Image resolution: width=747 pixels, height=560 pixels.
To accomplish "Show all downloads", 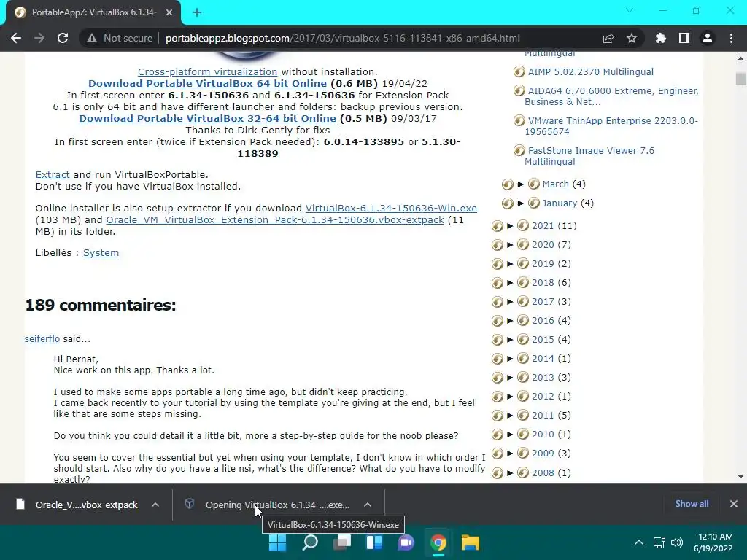I will click(692, 504).
